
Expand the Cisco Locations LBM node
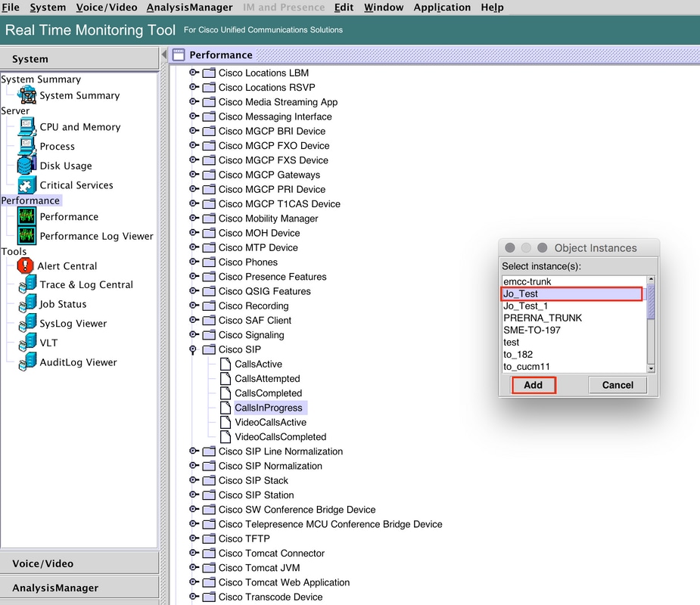[x=194, y=73]
